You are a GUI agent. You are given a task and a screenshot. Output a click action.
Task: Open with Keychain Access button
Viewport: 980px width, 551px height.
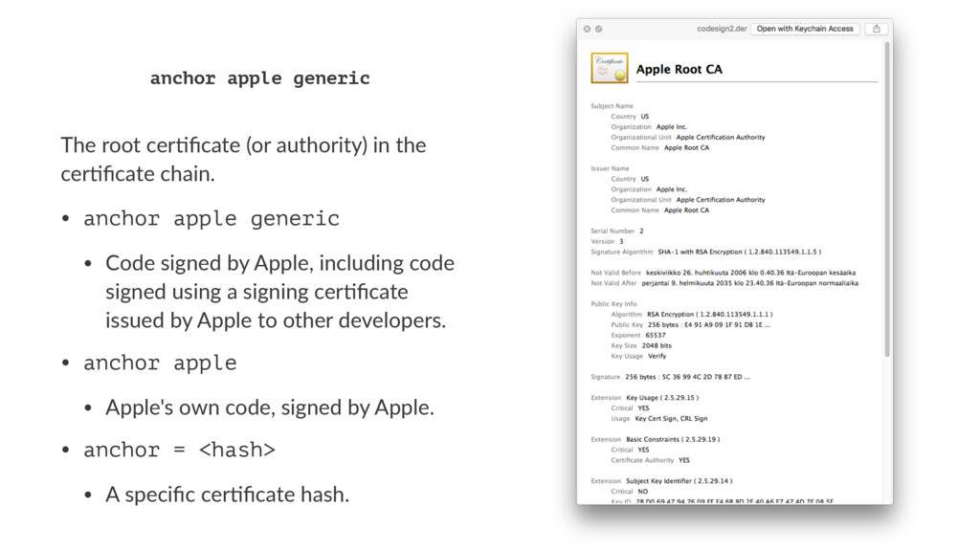(804, 29)
